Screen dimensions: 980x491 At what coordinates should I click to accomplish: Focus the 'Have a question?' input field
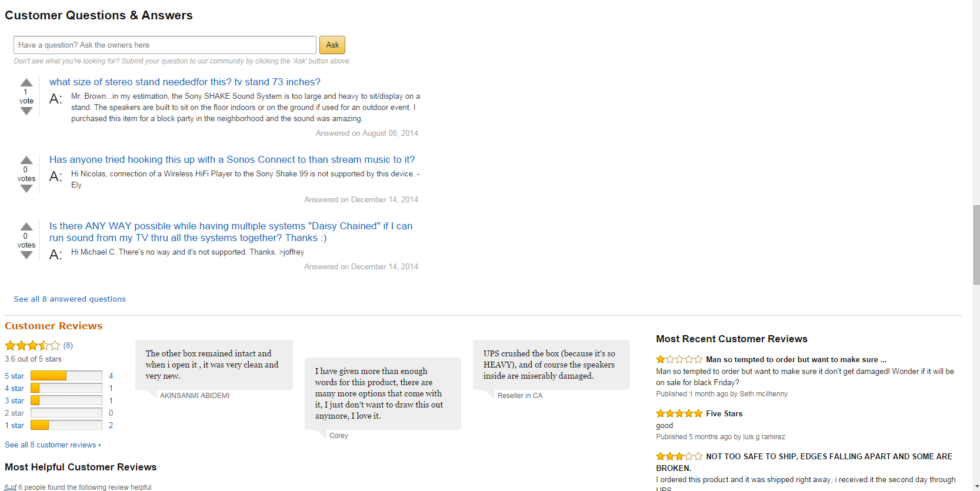(165, 45)
